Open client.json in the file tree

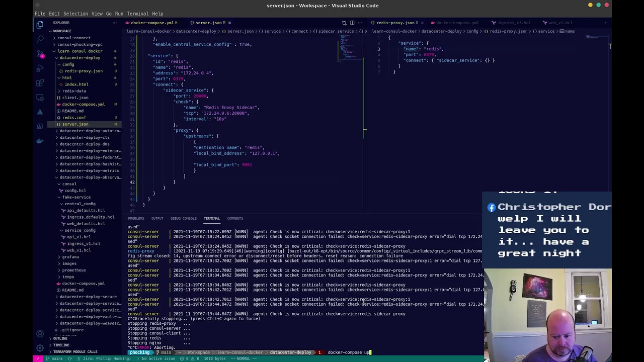pos(75,98)
